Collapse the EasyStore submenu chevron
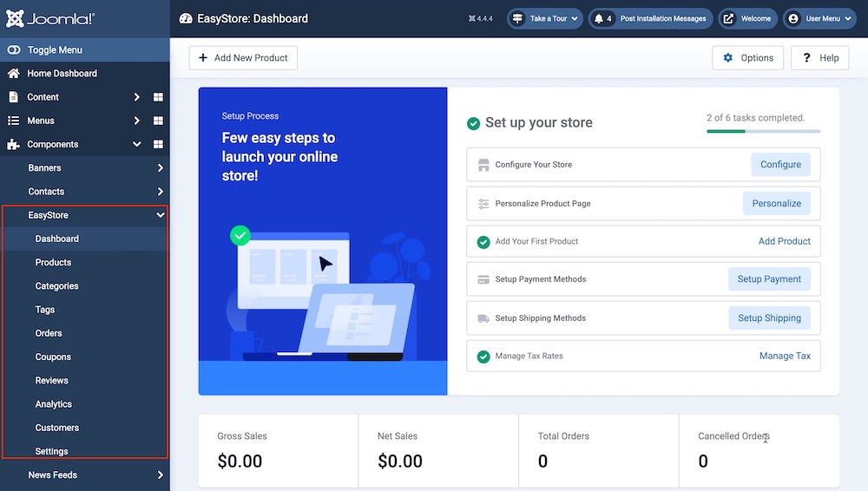 coord(161,215)
